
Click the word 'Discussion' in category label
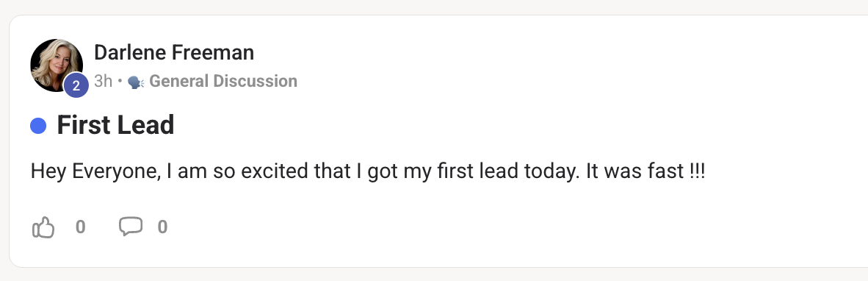(x=256, y=82)
